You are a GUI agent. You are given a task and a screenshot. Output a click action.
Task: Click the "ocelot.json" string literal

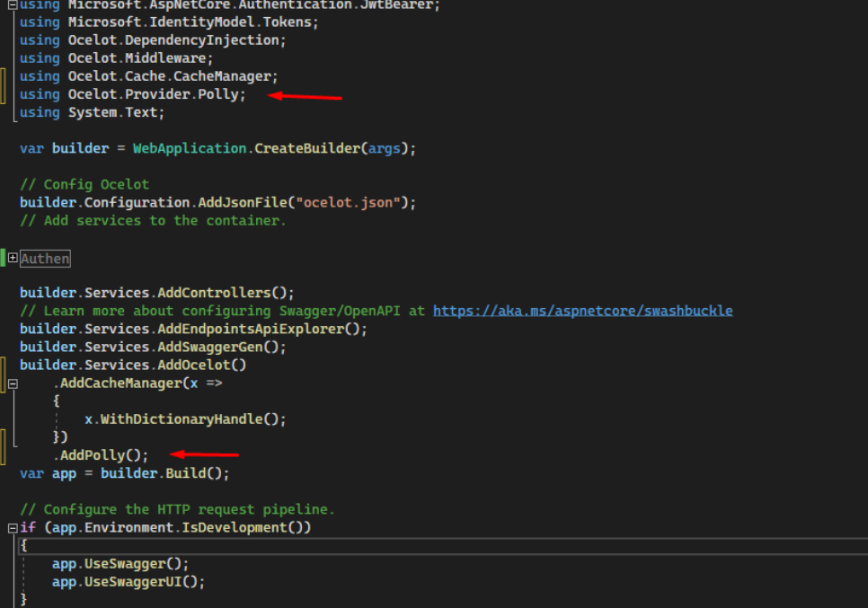348,202
